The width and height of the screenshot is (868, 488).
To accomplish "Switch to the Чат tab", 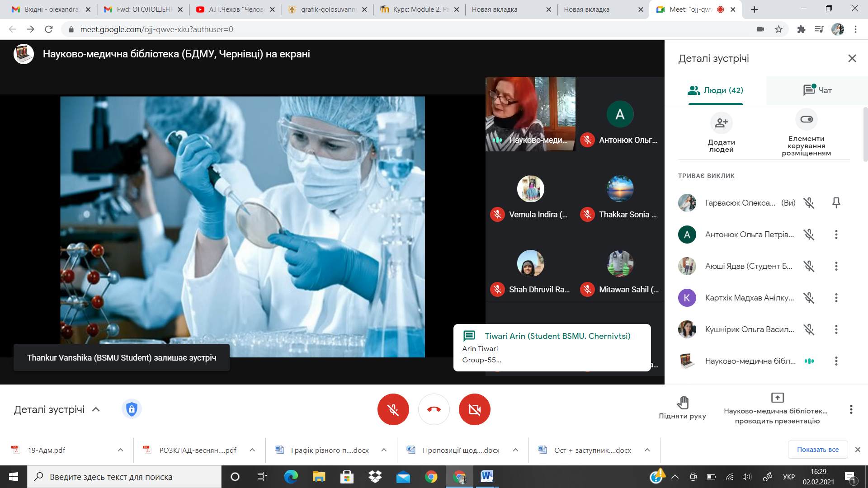I will 817,90.
